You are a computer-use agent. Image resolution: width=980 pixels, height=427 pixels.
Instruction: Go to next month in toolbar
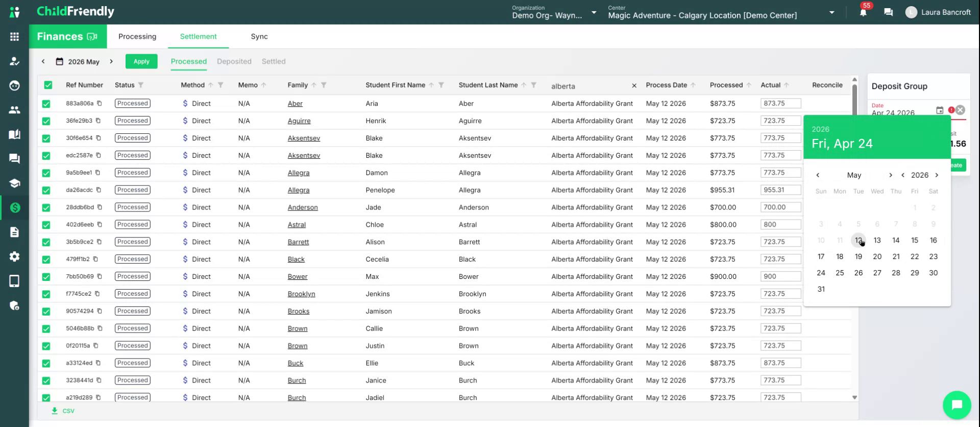coord(111,61)
